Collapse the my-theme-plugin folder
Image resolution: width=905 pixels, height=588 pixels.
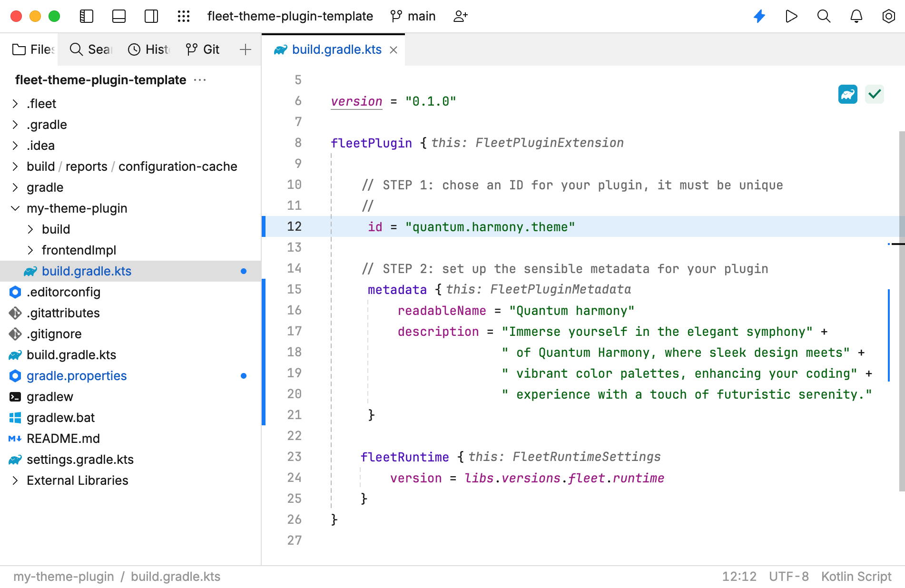[x=14, y=208]
